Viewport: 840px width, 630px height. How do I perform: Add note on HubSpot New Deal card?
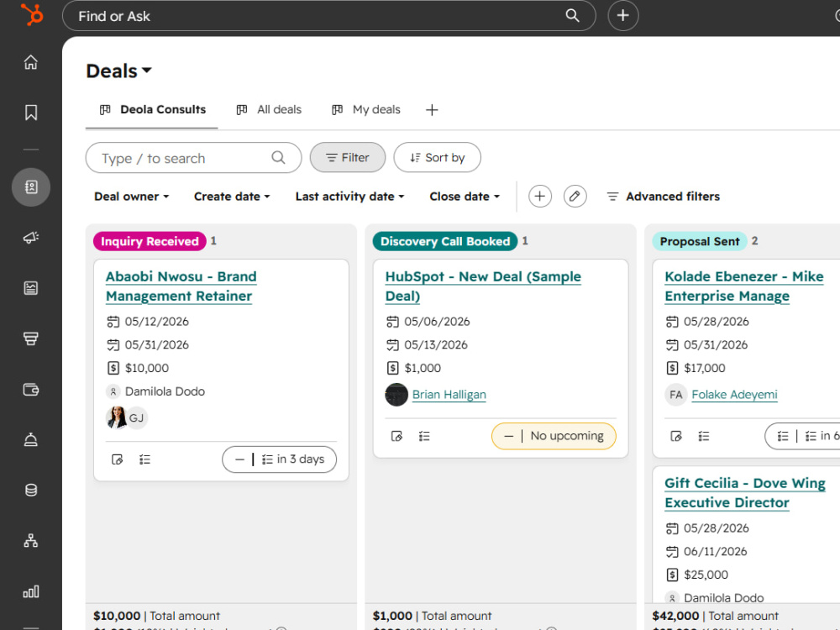pyautogui.click(x=397, y=436)
